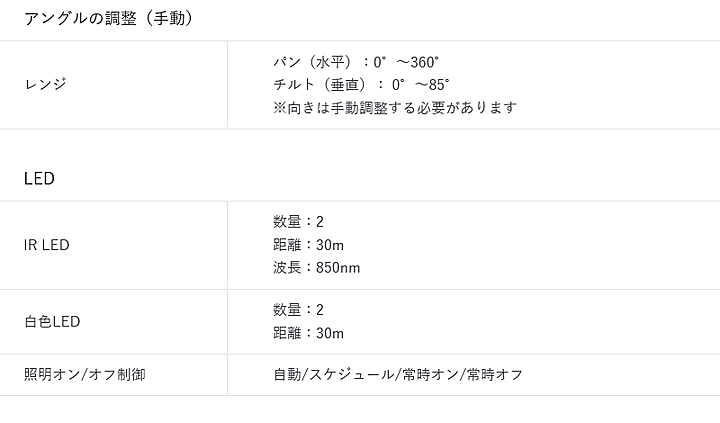Click the アングルの調整（手動） section heading

(x=108, y=19)
